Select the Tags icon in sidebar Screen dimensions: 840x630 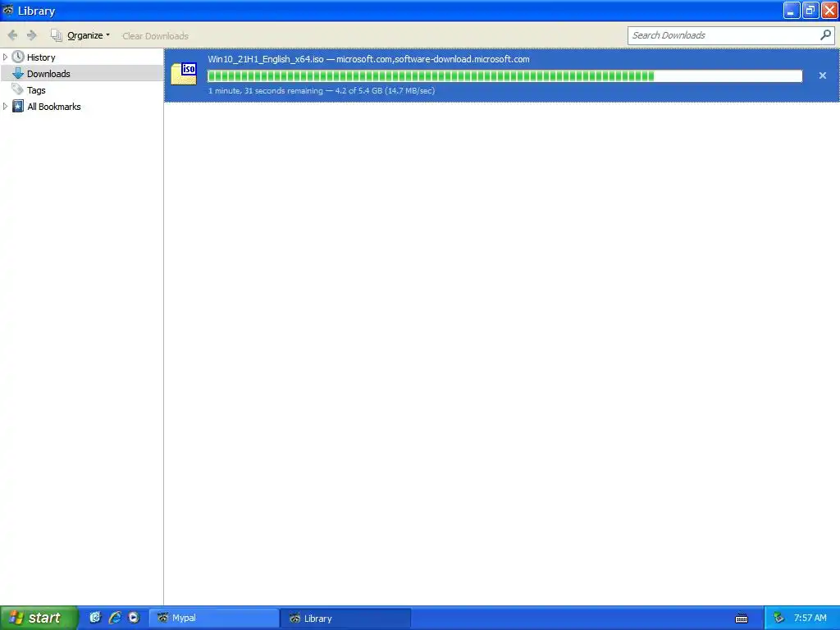[x=18, y=89]
